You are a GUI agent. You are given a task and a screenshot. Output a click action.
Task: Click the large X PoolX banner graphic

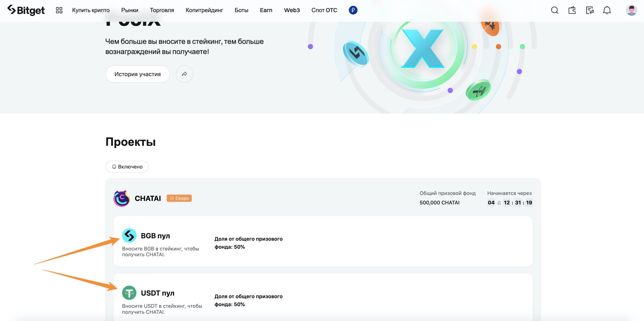coord(423,48)
